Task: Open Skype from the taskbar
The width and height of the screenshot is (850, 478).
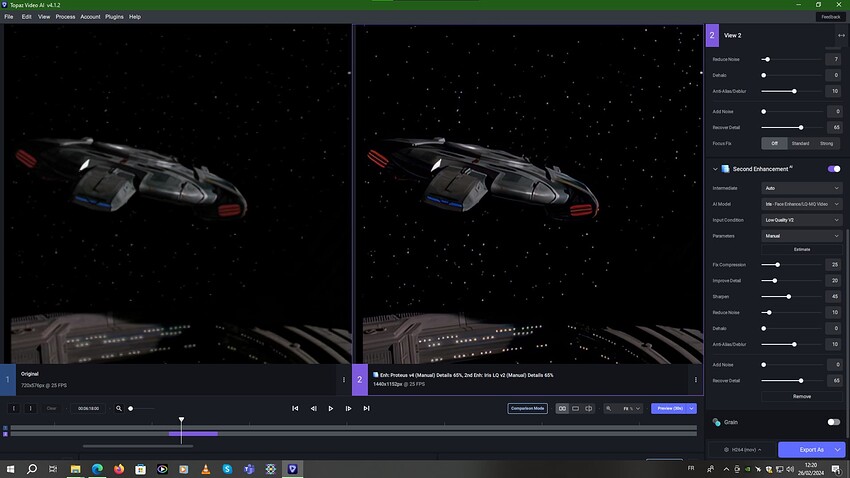Action: (227, 469)
